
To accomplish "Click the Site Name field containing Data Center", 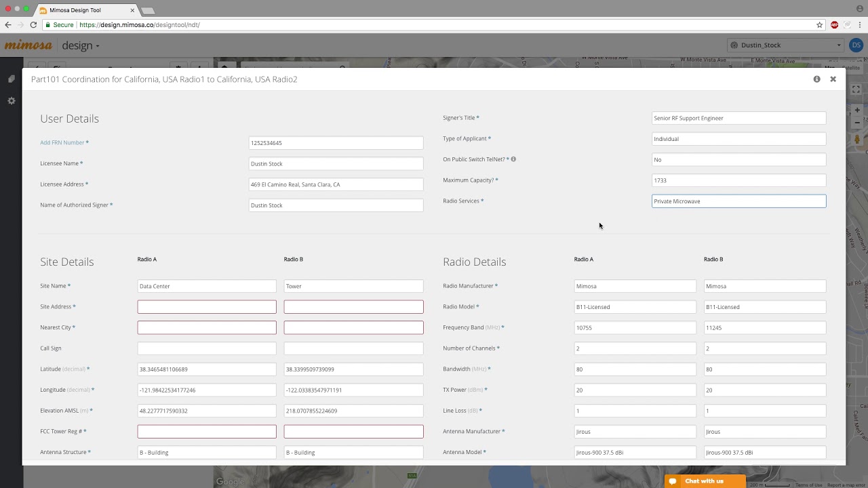I will pyautogui.click(x=207, y=286).
